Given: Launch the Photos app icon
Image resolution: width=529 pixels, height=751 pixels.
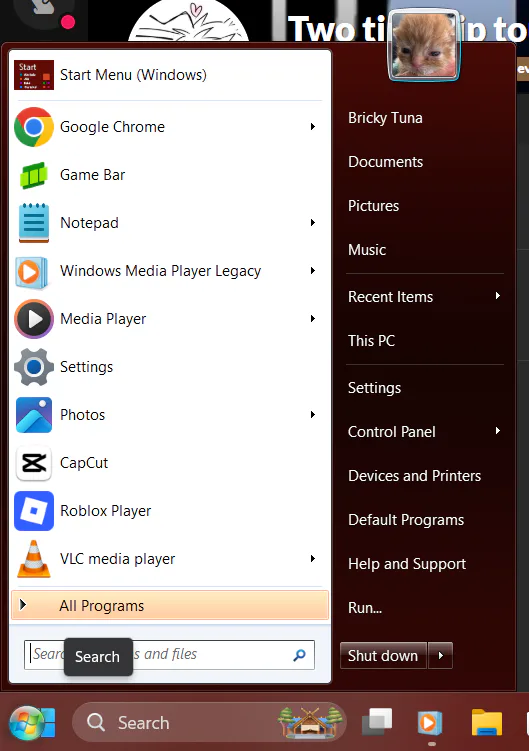Looking at the screenshot, I should 34,415.
